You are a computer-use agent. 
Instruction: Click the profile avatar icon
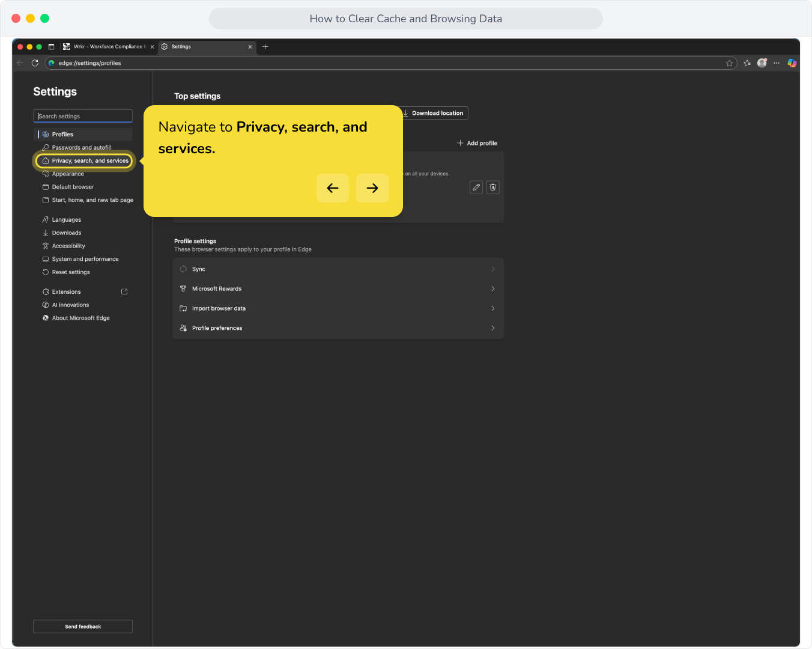click(x=762, y=63)
